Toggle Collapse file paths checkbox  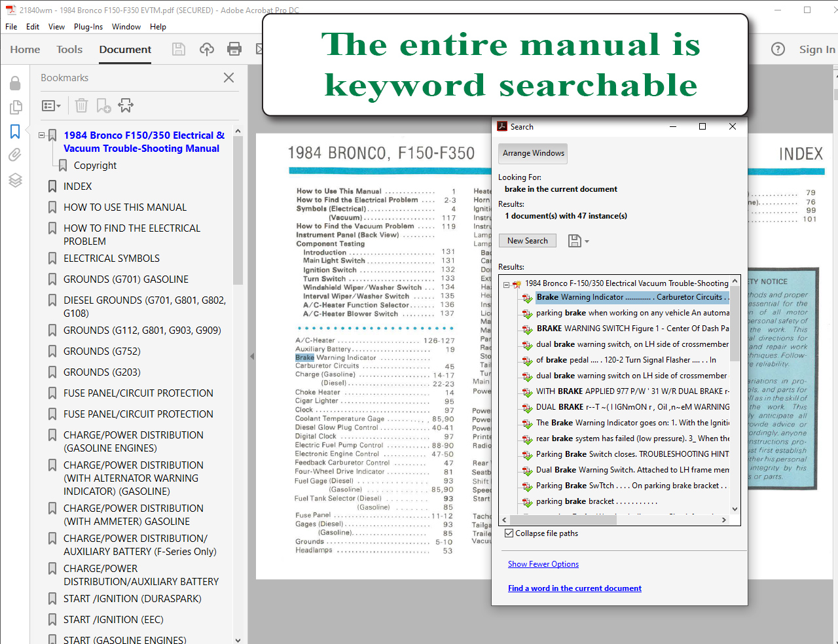pyautogui.click(x=509, y=533)
